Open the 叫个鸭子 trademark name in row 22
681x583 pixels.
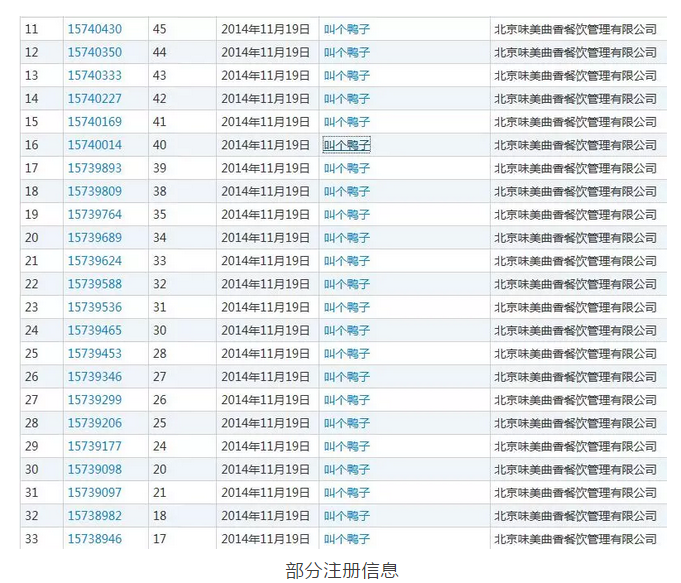point(347,284)
